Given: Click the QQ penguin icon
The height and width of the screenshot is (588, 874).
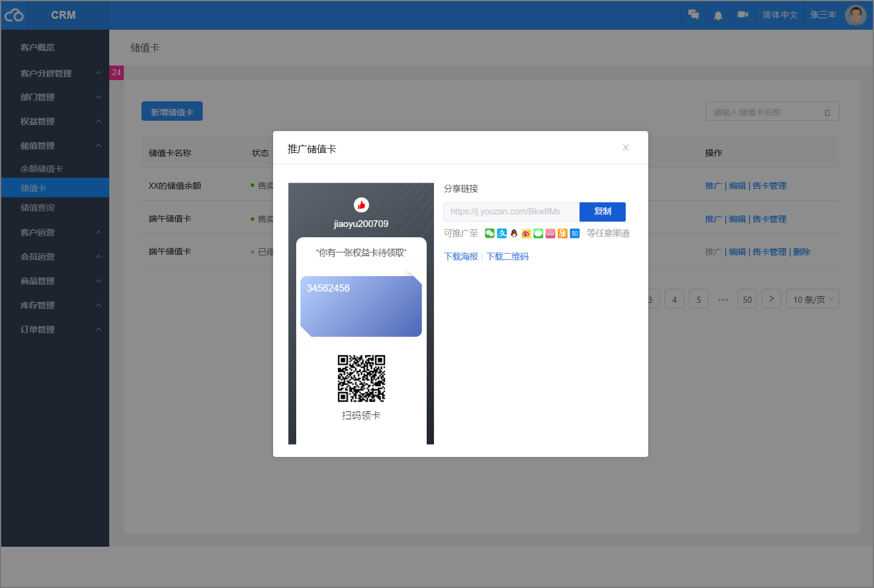Looking at the screenshot, I should coord(514,234).
